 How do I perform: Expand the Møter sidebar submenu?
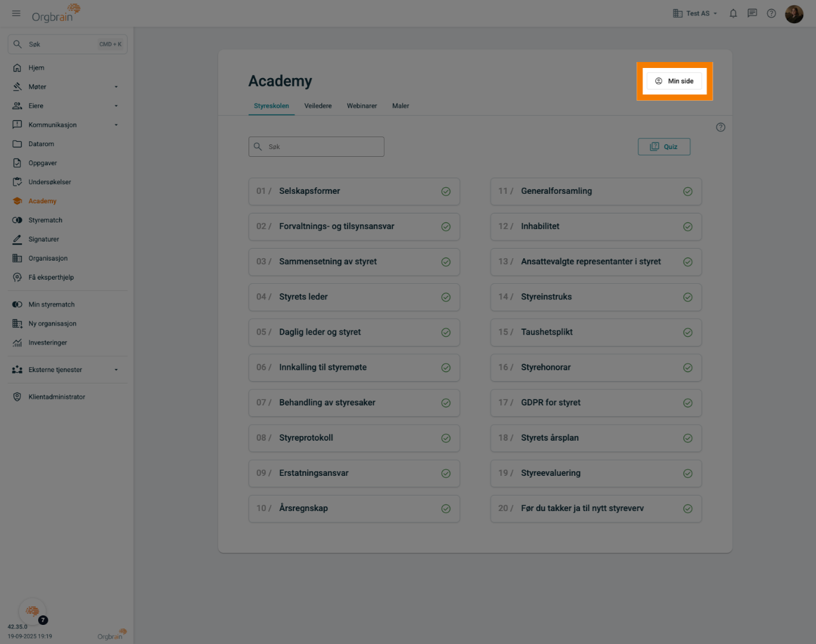[116, 87]
